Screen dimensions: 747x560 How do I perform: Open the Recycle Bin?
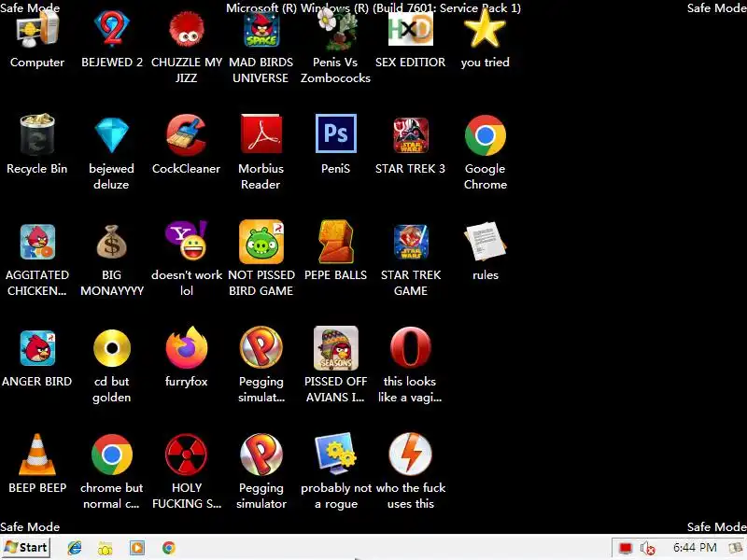(37, 134)
